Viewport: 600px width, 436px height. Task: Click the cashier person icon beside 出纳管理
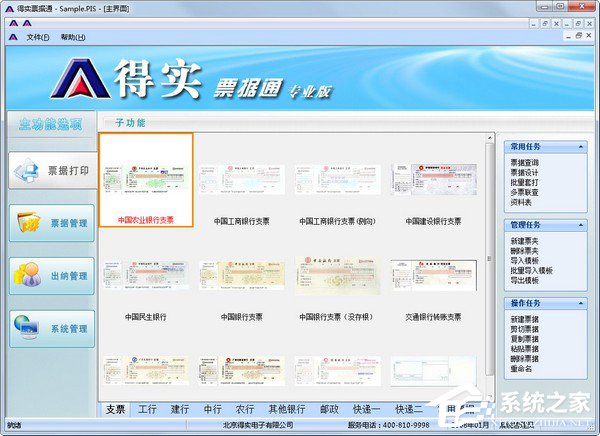pos(28,275)
